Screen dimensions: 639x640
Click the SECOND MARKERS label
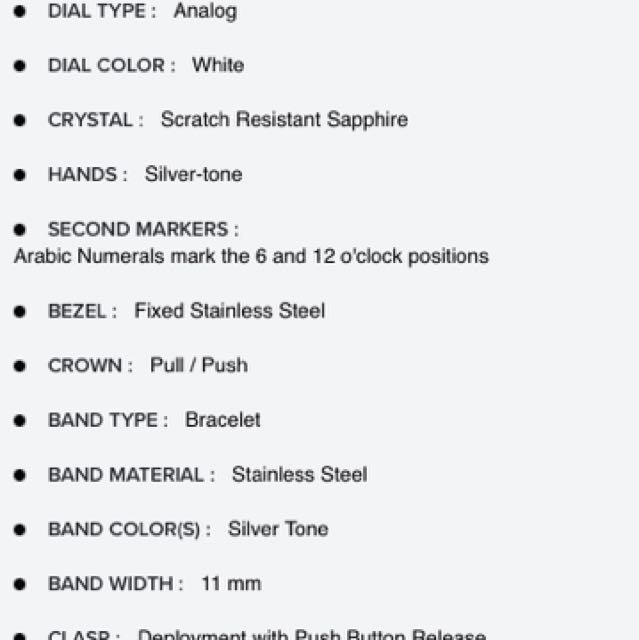tap(143, 229)
